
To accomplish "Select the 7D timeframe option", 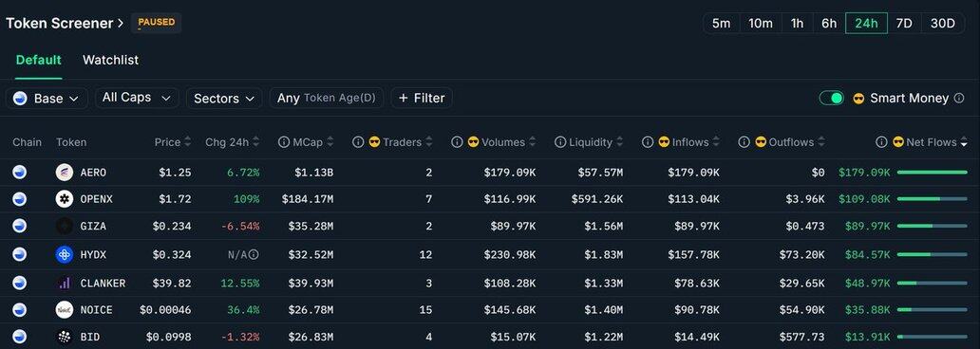I will pyautogui.click(x=904, y=23).
